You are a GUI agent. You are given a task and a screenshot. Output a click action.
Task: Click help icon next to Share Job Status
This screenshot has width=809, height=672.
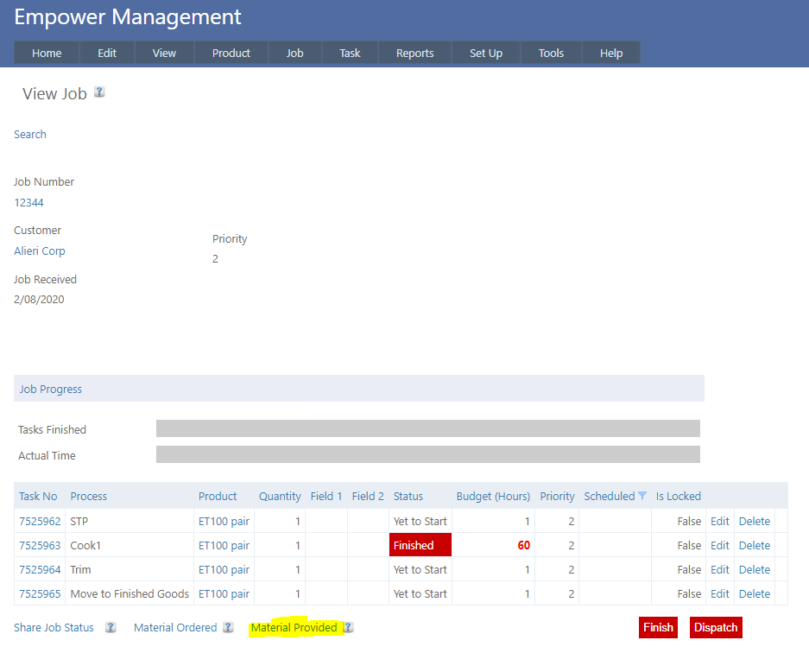[x=111, y=628]
